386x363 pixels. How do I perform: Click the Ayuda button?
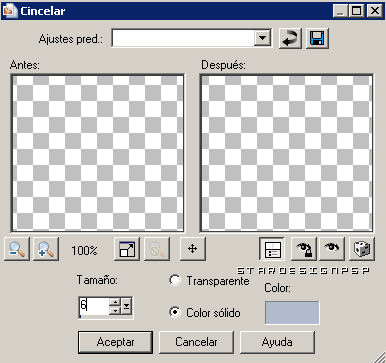tap(277, 342)
